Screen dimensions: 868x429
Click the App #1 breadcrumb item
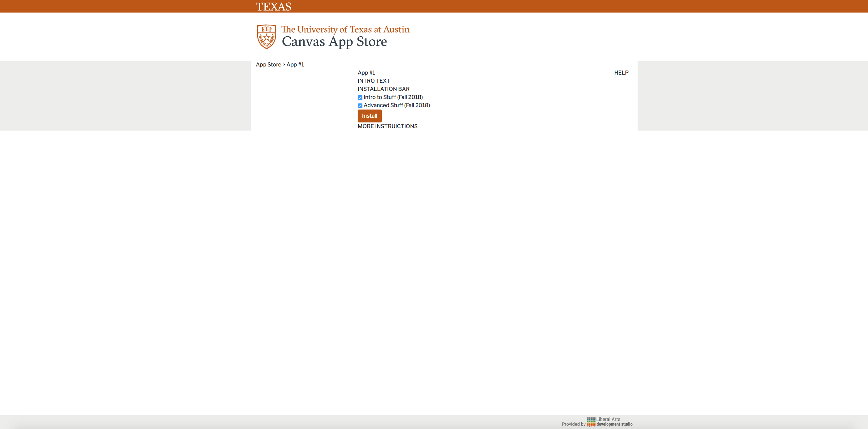click(295, 64)
